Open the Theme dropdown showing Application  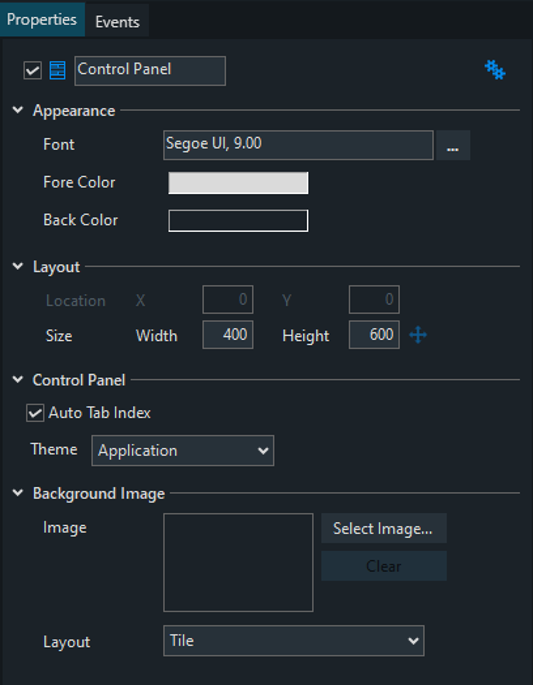tap(183, 451)
